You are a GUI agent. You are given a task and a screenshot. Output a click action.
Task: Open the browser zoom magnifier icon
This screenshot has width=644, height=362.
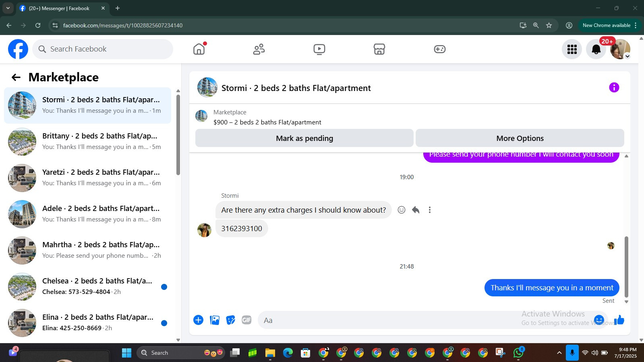pos(536,25)
